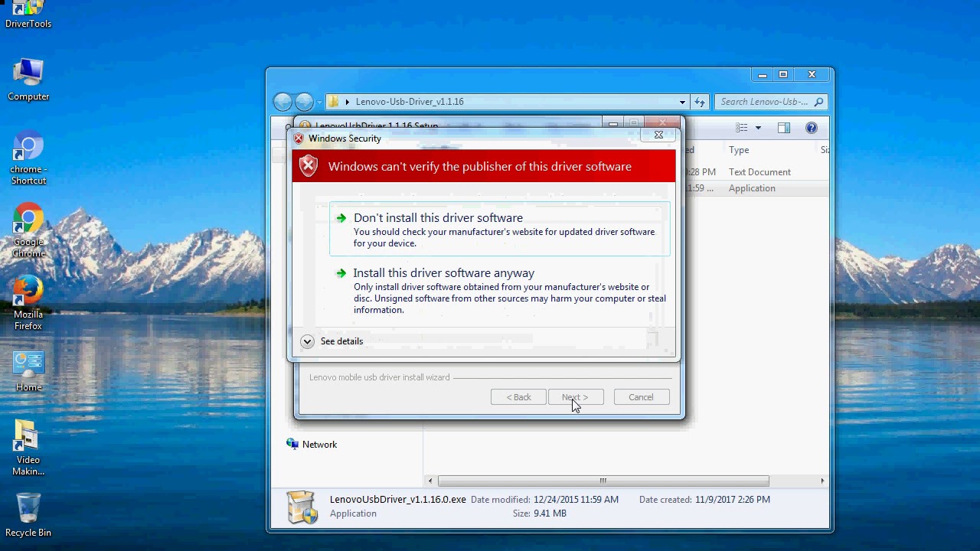Screen dimensions: 980x551
Task: Open Recycle Bin on desktop
Action: pos(28,515)
